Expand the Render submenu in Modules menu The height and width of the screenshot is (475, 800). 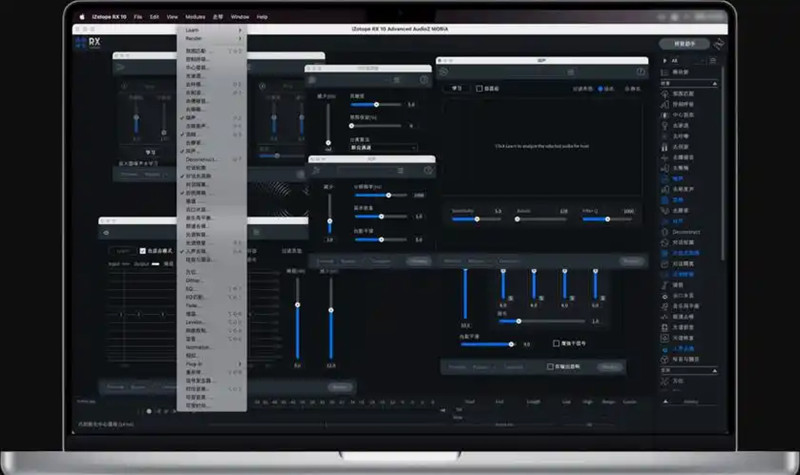(x=212, y=38)
